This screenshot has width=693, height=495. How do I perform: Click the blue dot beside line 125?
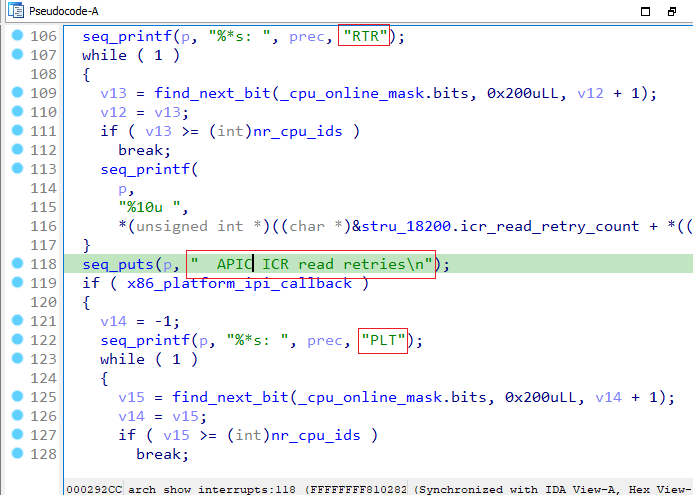coord(17,396)
